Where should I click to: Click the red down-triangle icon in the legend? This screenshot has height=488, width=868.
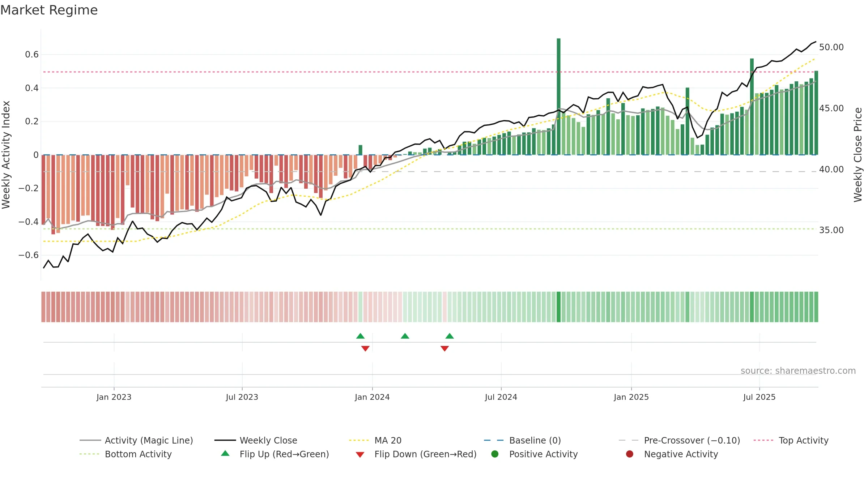coord(360,455)
